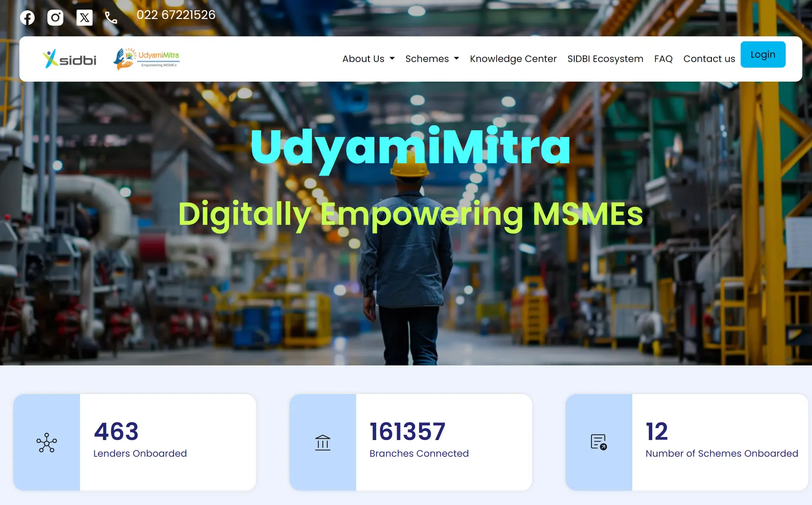This screenshot has width=812, height=505.
Task: Click the network icon for Lenders Onboarded
Action: pyautogui.click(x=47, y=442)
